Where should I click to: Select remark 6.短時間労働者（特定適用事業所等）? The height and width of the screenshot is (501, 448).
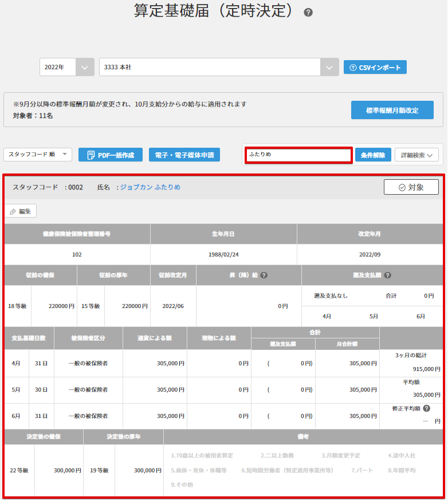click(287, 470)
